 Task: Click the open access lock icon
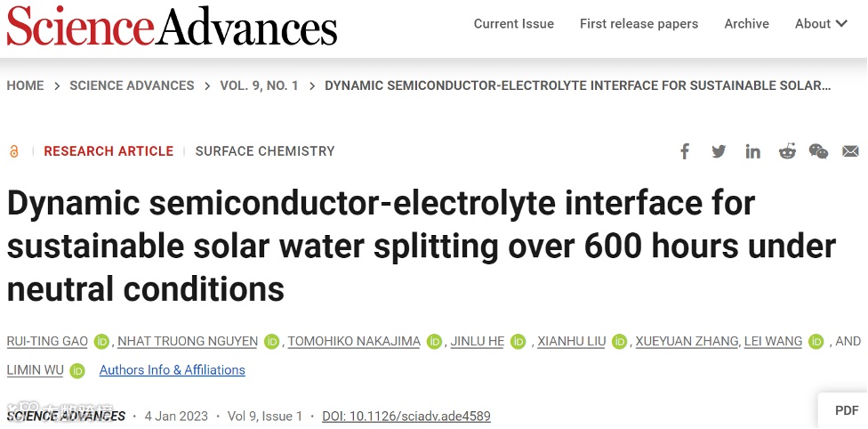click(x=14, y=151)
